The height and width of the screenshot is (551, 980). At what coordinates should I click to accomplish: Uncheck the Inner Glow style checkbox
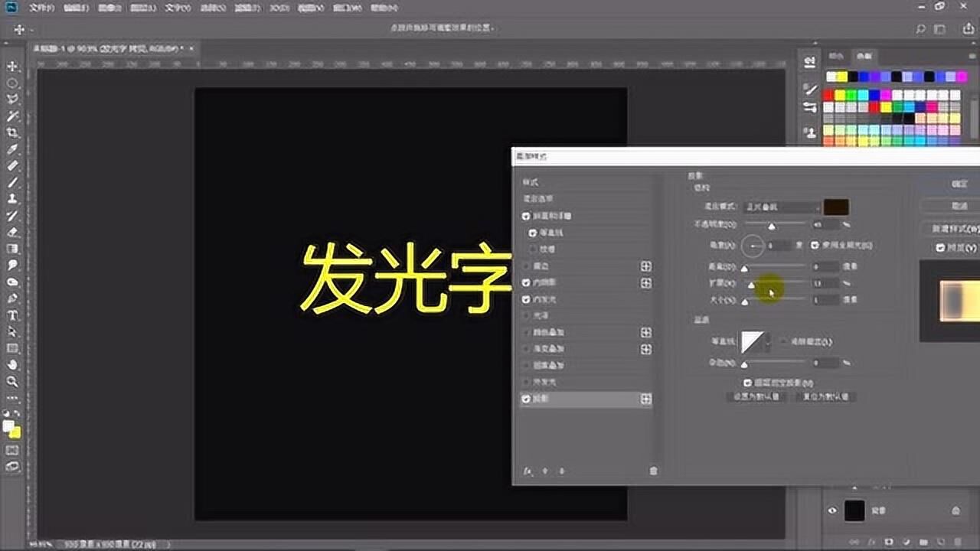[x=526, y=299]
